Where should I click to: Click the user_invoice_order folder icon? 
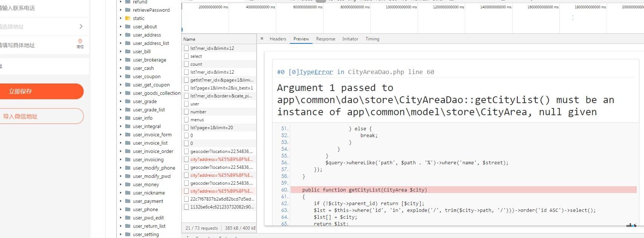(x=128, y=151)
